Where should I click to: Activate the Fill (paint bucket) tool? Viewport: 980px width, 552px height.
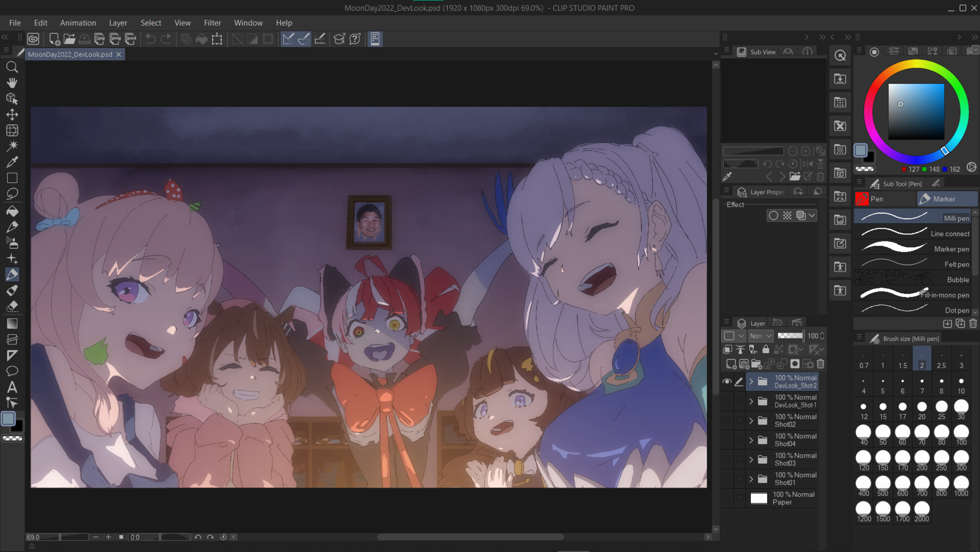coord(12,211)
